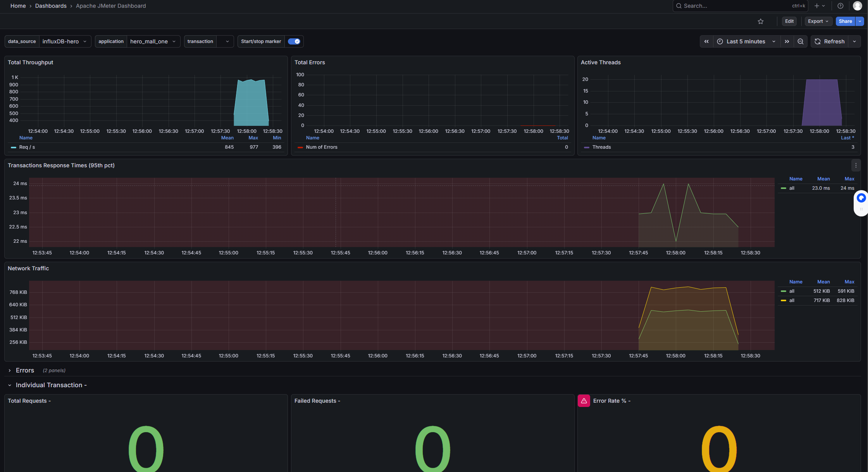The height and width of the screenshot is (472, 868).
Task: Open the floating assistant chat bubble
Action: point(861,198)
